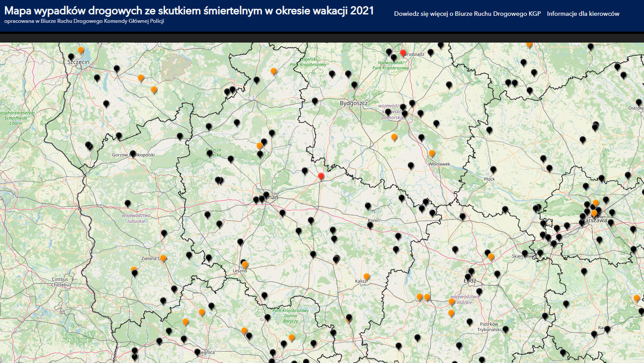Select the black marker on Gorzów Wielkopolski
The height and width of the screenshot is (363, 644).
(133, 154)
